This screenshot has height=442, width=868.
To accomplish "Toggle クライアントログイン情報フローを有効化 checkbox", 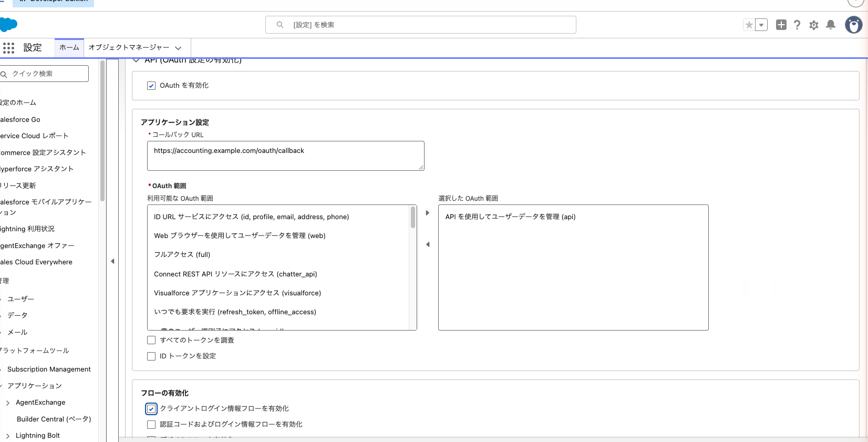I will tap(151, 408).
